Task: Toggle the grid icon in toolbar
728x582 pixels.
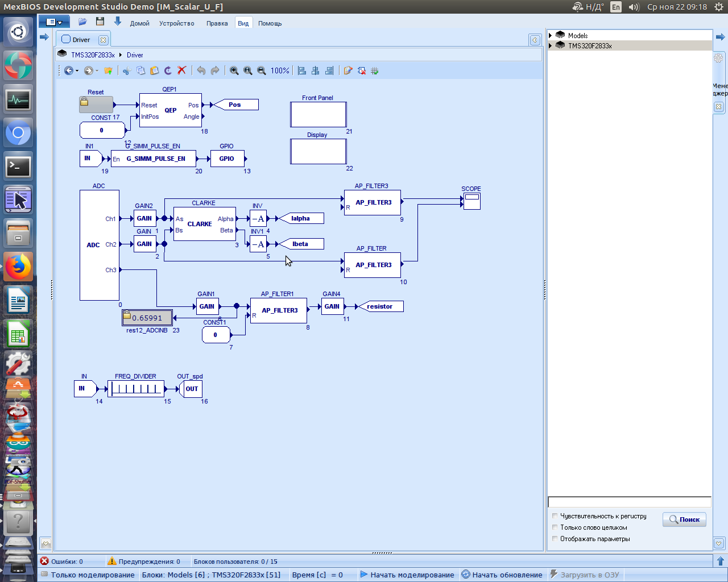Action: (x=375, y=70)
